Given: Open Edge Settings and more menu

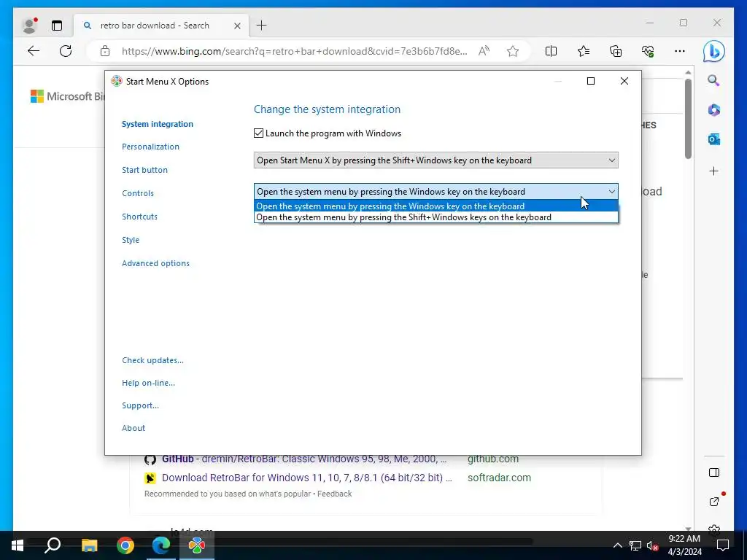Looking at the screenshot, I should (x=680, y=51).
